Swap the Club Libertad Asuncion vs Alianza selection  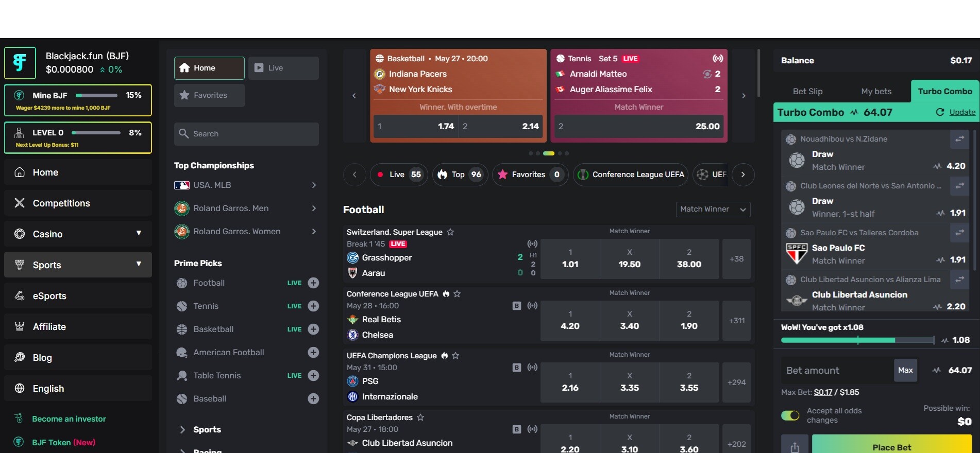[x=959, y=280]
